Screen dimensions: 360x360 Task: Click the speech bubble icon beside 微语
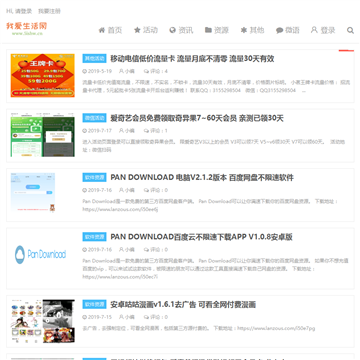point(279,30)
